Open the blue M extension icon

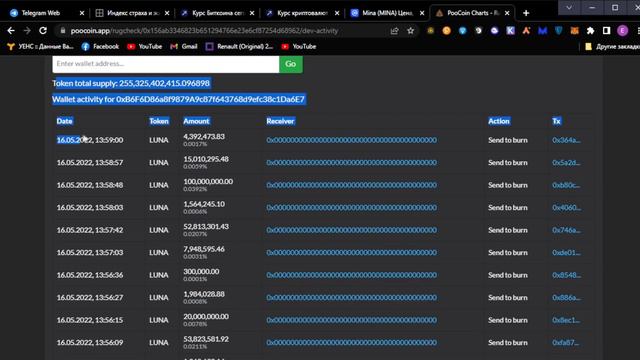[542, 31]
